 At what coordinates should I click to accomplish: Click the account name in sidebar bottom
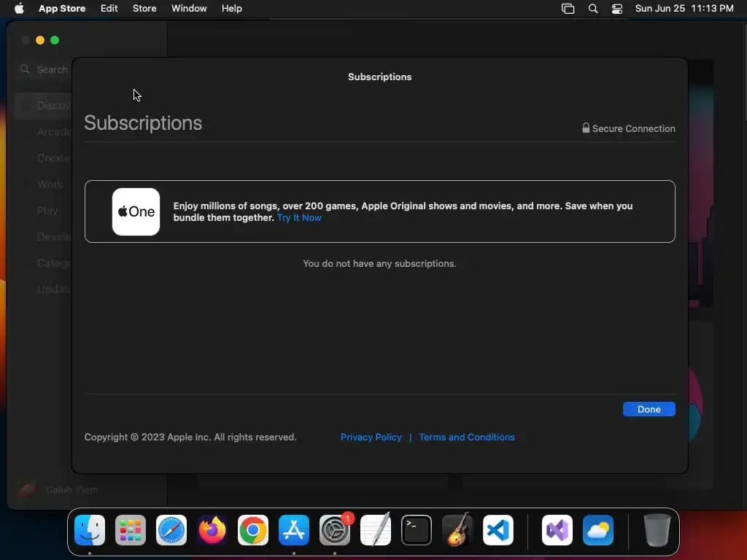coord(71,489)
